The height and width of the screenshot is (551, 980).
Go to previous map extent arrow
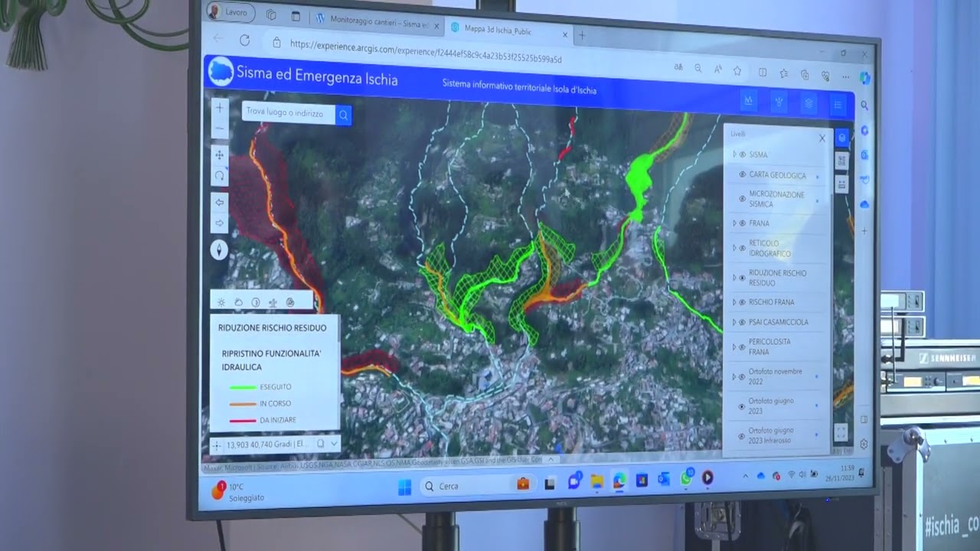pyautogui.click(x=220, y=203)
